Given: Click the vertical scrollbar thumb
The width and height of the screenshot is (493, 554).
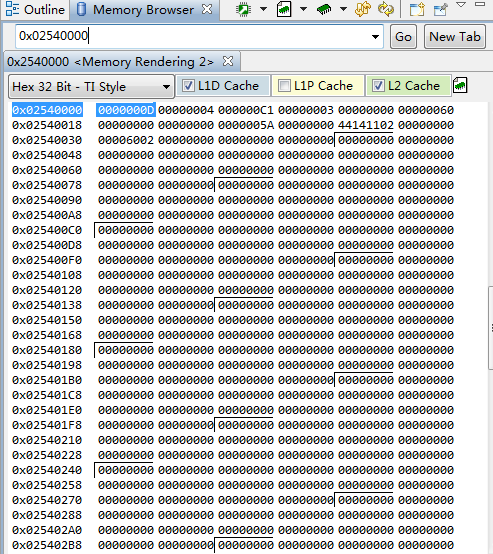Looking at the screenshot, I should point(491,328).
